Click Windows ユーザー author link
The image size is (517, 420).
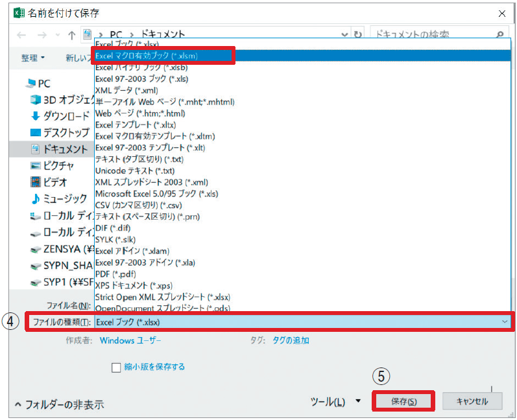tap(130, 341)
